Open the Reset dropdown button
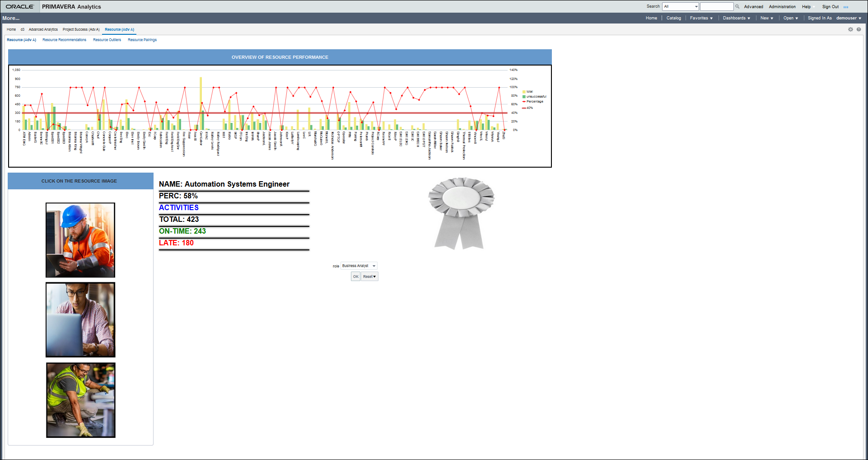868x460 pixels. pos(369,277)
